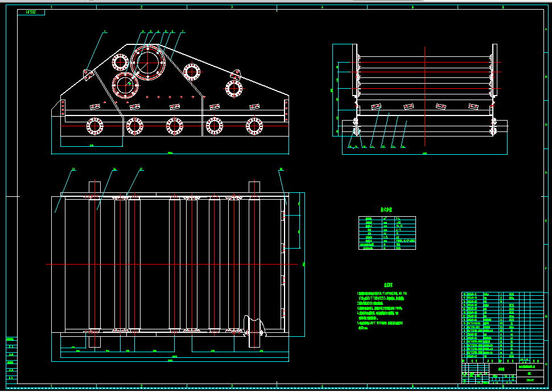Select the right protruding shaft end atop plan view

point(254,187)
